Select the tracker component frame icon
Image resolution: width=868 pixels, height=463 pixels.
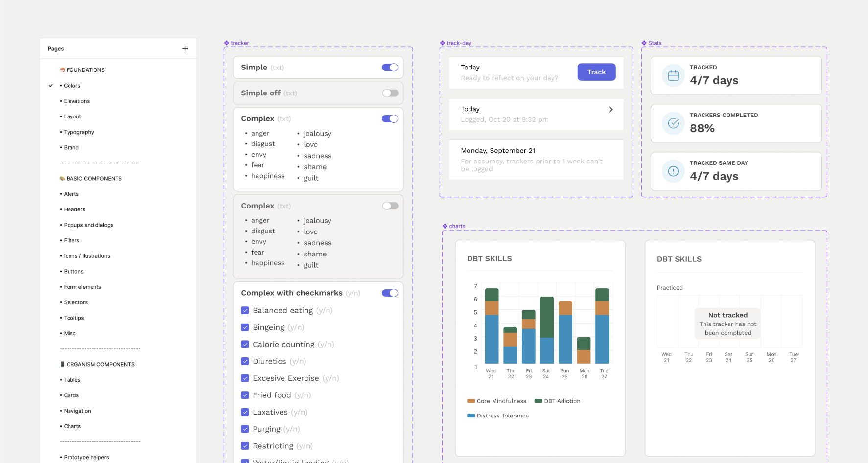(227, 43)
